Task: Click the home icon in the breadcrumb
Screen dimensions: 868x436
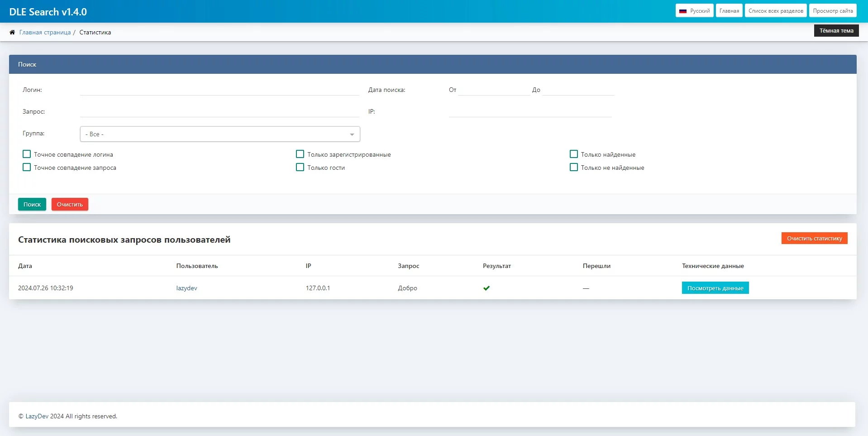Action: pyautogui.click(x=12, y=32)
